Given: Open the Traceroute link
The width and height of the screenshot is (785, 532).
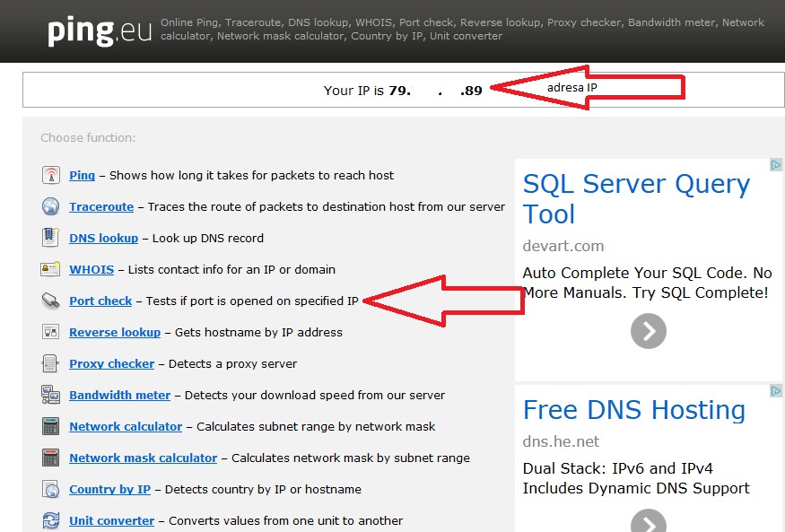Looking at the screenshot, I should 101,206.
